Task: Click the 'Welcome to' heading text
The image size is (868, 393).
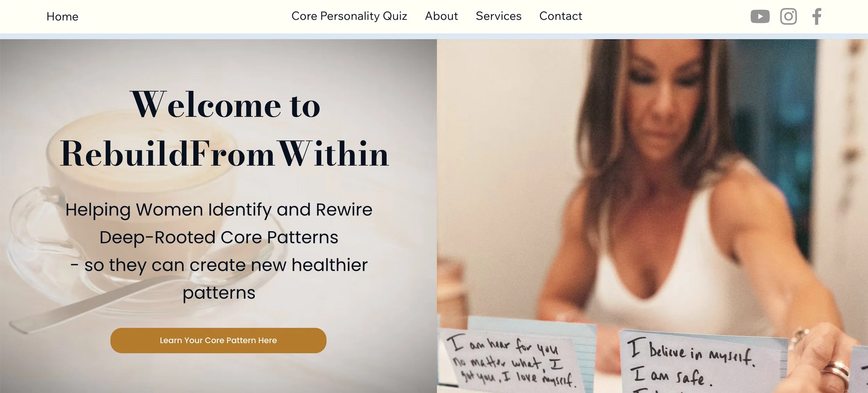Action: 225,104
